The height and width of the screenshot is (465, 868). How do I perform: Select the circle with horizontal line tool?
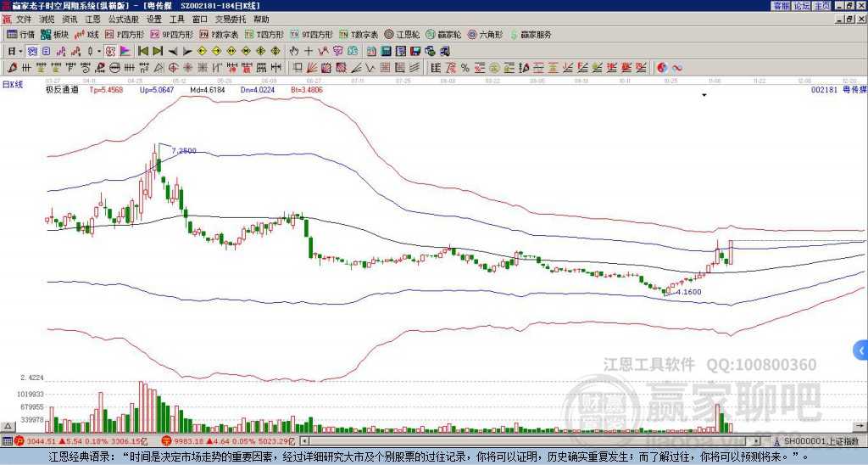pyautogui.click(x=114, y=68)
